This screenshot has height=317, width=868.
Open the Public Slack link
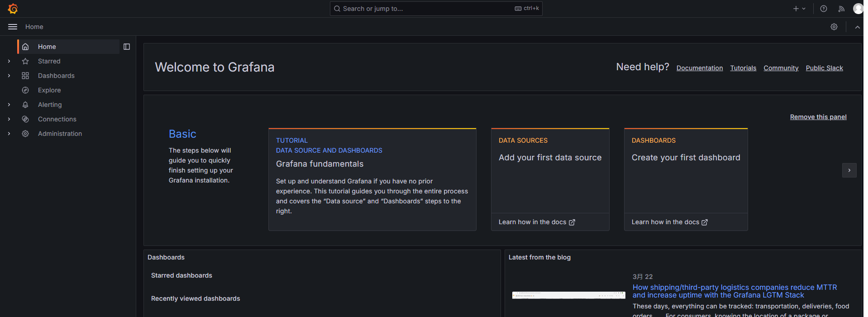point(824,68)
